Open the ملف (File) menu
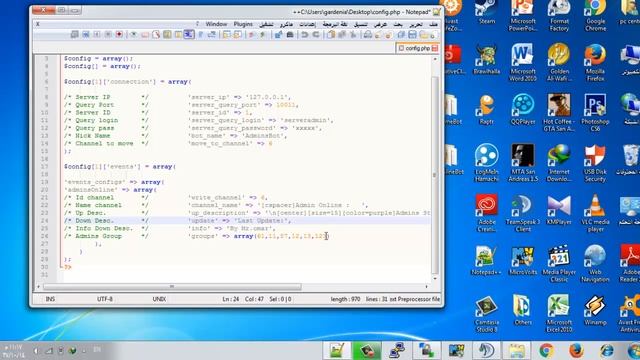The image size is (640, 360). 433,24
